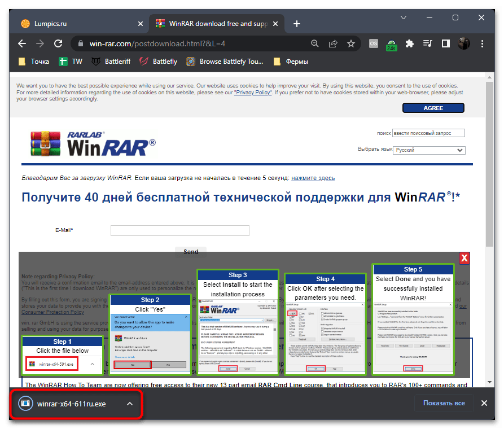Viewport: 504px width, 429px height.
Task: View site information lock icon
Action: 81,43
